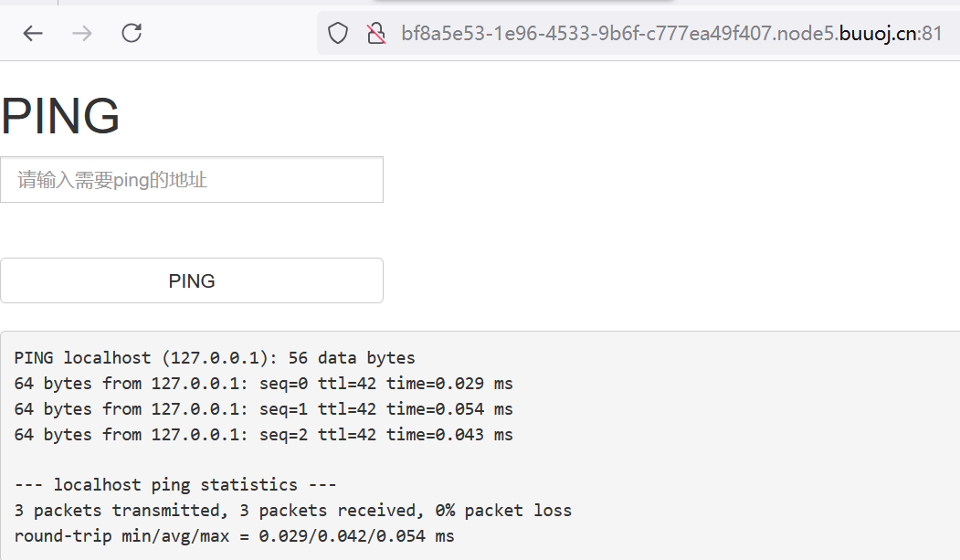Click the ping address input field
This screenshot has width=960, height=560.
(192, 179)
